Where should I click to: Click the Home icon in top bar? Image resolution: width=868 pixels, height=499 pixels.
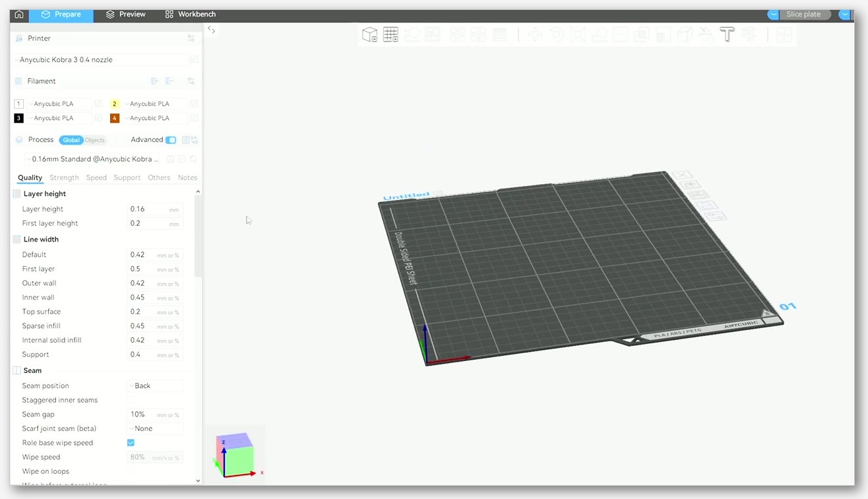coord(19,14)
